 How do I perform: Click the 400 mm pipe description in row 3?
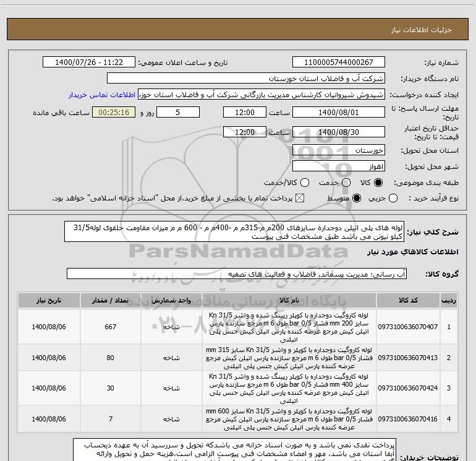point(289,389)
